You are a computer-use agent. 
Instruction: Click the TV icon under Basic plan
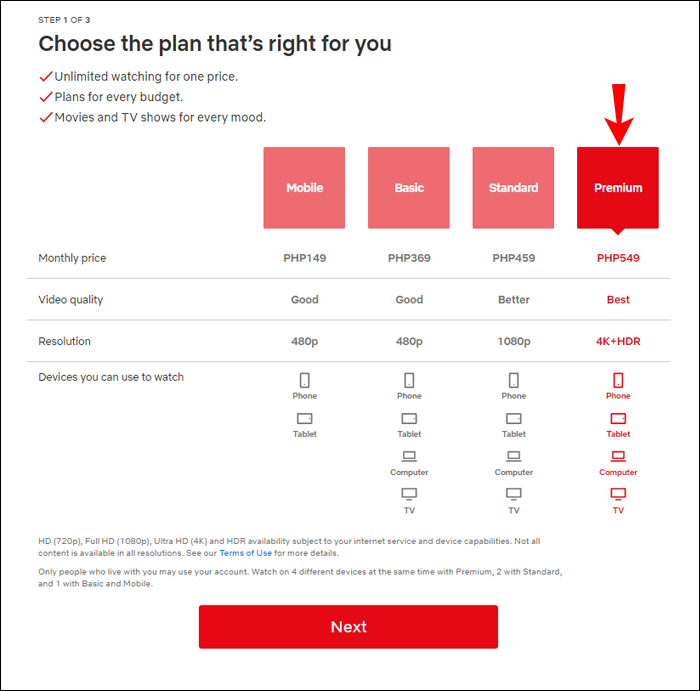(x=409, y=494)
